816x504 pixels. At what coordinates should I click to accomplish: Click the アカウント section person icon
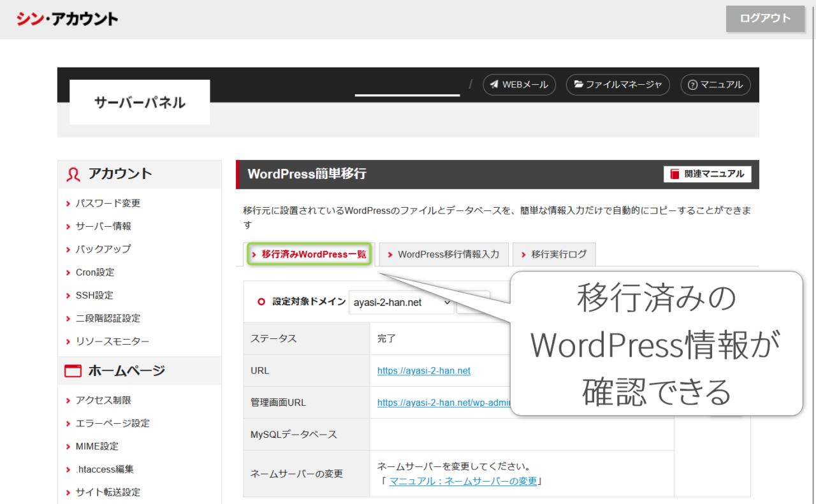[x=73, y=174]
